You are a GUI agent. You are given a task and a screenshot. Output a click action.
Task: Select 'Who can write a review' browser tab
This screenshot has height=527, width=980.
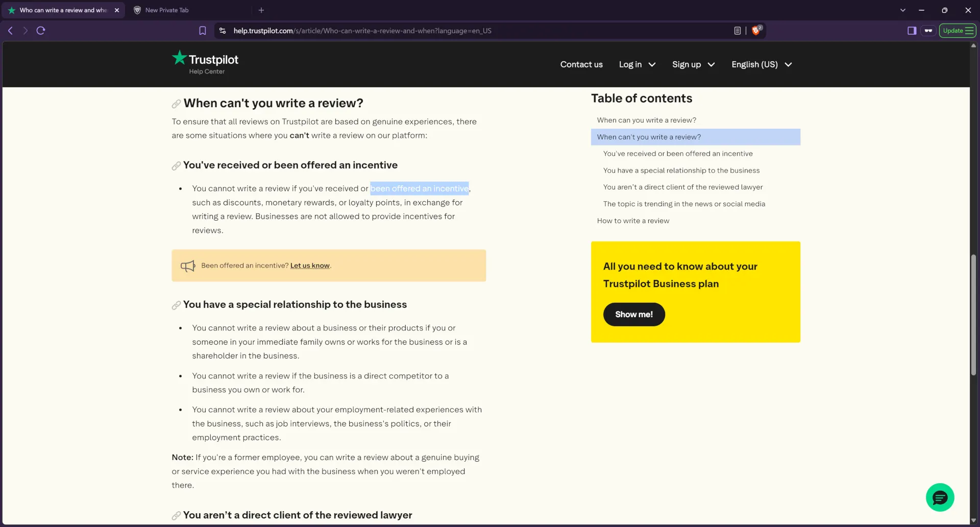click(x=64, y=10)
